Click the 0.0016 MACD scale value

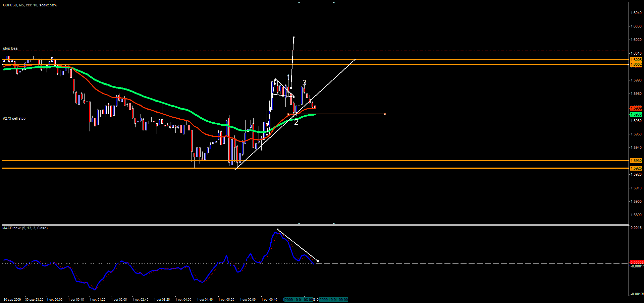click(x=636, y=228)
